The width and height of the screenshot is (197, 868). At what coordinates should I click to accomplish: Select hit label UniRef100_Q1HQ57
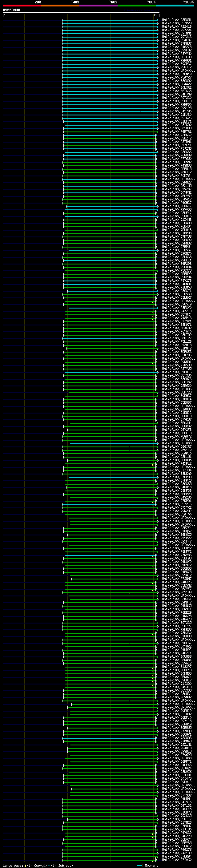tap(176, 531)
